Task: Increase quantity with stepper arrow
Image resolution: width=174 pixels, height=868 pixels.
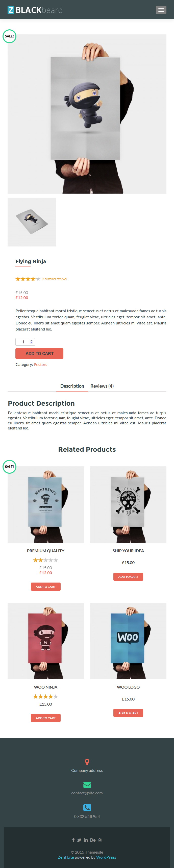Action: [x=32, y=340]
